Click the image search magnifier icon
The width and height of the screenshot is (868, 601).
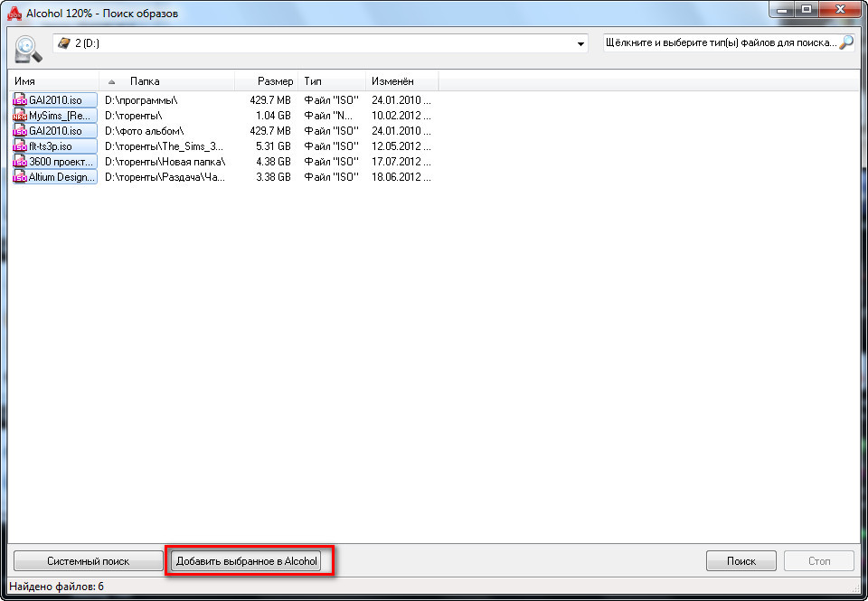pos(28,49)
